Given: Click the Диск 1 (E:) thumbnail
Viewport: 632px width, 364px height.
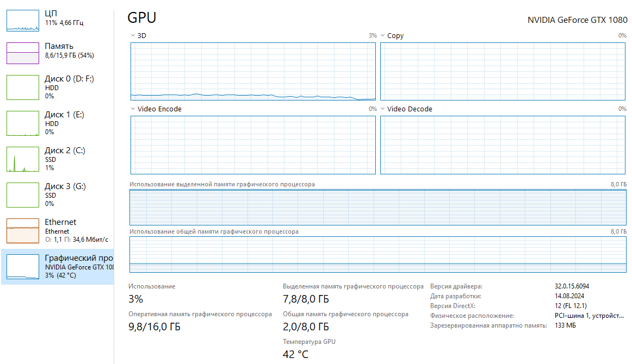Looking at the screenshot, I should [22, 123].
